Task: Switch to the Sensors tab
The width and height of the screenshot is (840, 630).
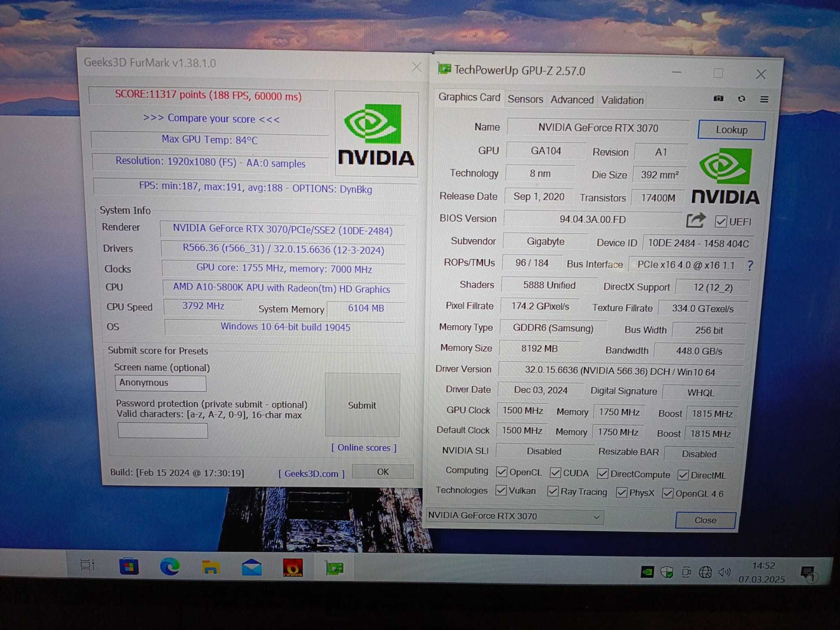Action: coord(525,99)
